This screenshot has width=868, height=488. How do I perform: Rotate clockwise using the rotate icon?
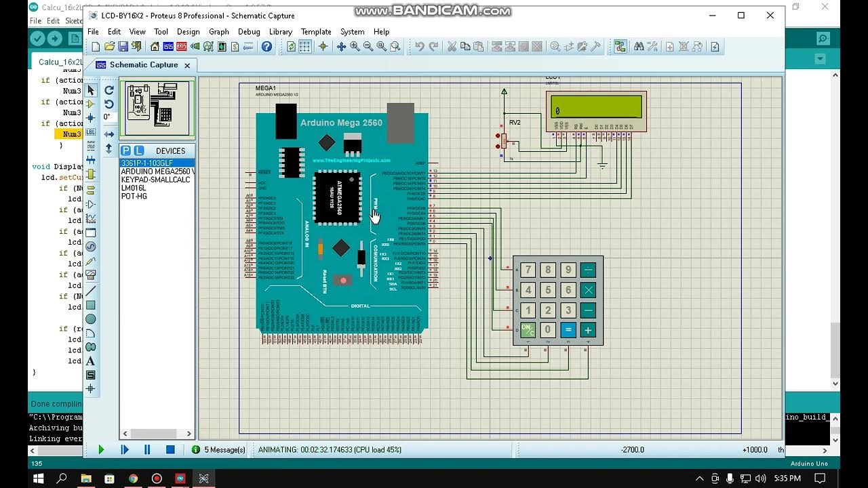(x=109, y=90)
